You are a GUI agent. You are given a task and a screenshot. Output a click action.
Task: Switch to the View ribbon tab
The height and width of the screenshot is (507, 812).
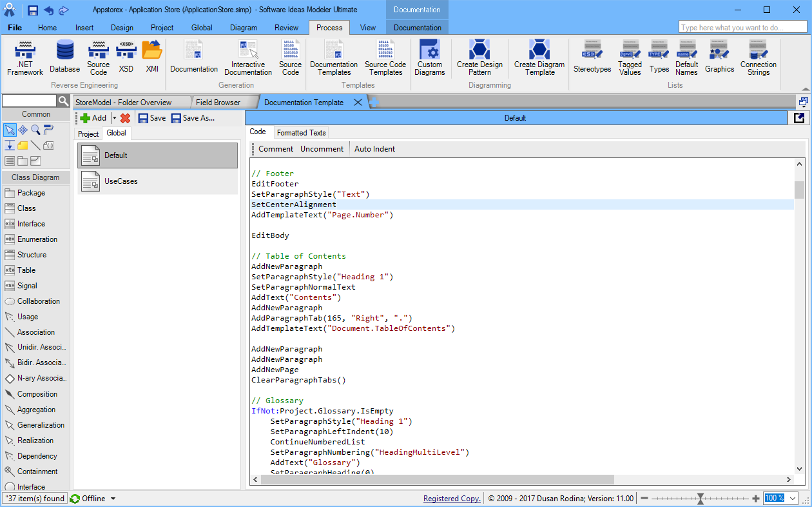[x=368, y=28]
